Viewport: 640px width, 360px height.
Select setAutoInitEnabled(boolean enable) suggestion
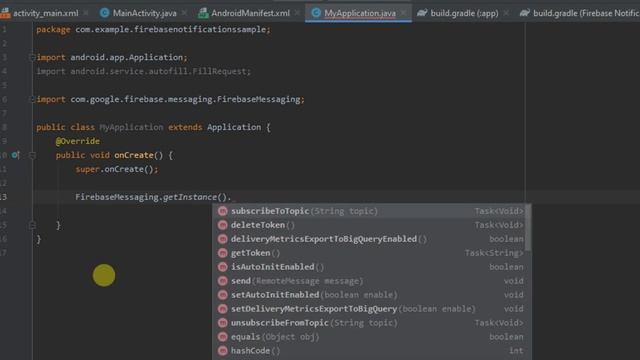(369, 295)
